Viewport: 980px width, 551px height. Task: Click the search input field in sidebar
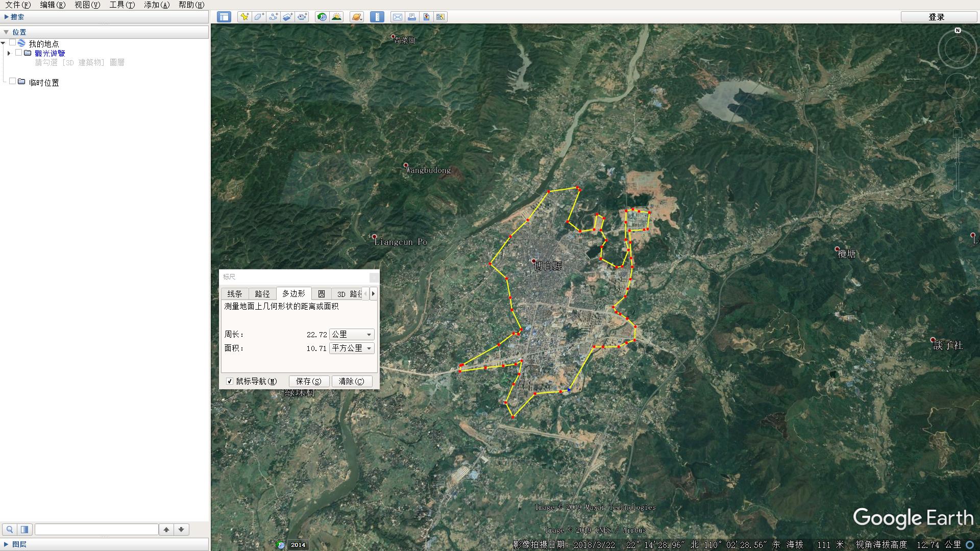pos(97,529)
